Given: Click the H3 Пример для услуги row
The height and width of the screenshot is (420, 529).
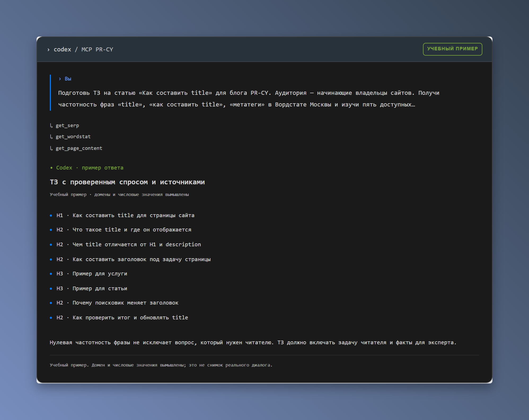Looking at the screenshot, I should pyautogui.click(x=89, y=274).
